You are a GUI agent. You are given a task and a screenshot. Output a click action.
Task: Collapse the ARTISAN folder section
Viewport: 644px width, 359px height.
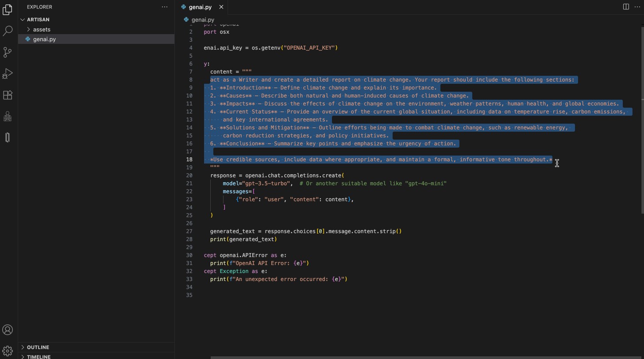point(38,20)
